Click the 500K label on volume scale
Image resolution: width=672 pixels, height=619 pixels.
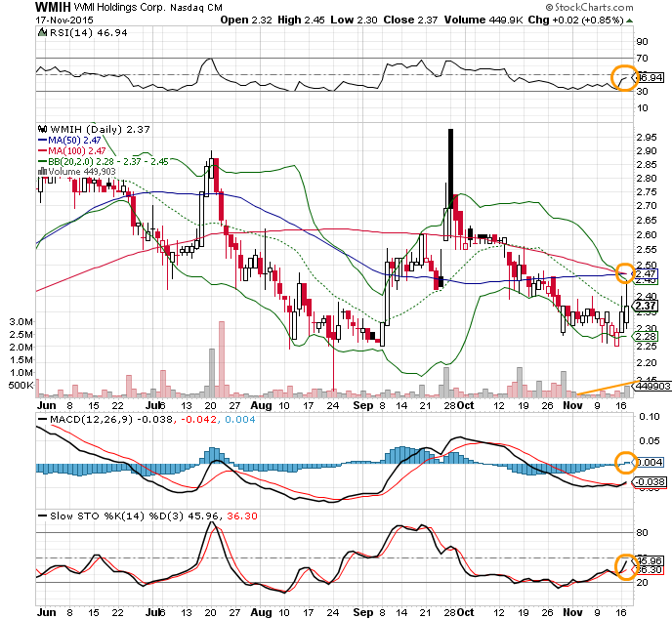coord(21,386)
